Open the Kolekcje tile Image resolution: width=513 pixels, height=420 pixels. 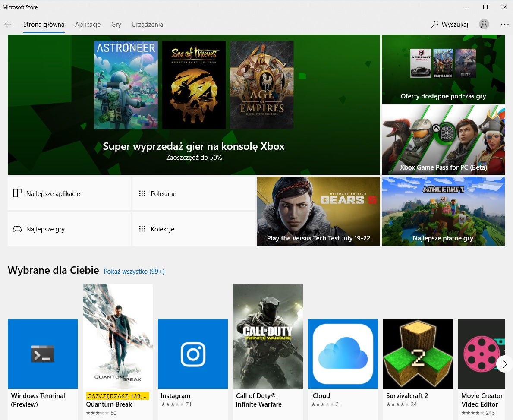pyautogui.click(x=194, y=229)
